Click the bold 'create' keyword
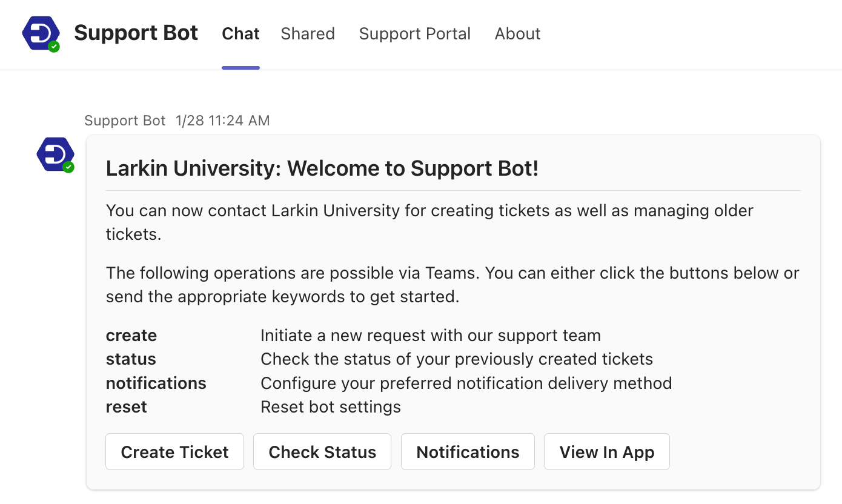 131,336
